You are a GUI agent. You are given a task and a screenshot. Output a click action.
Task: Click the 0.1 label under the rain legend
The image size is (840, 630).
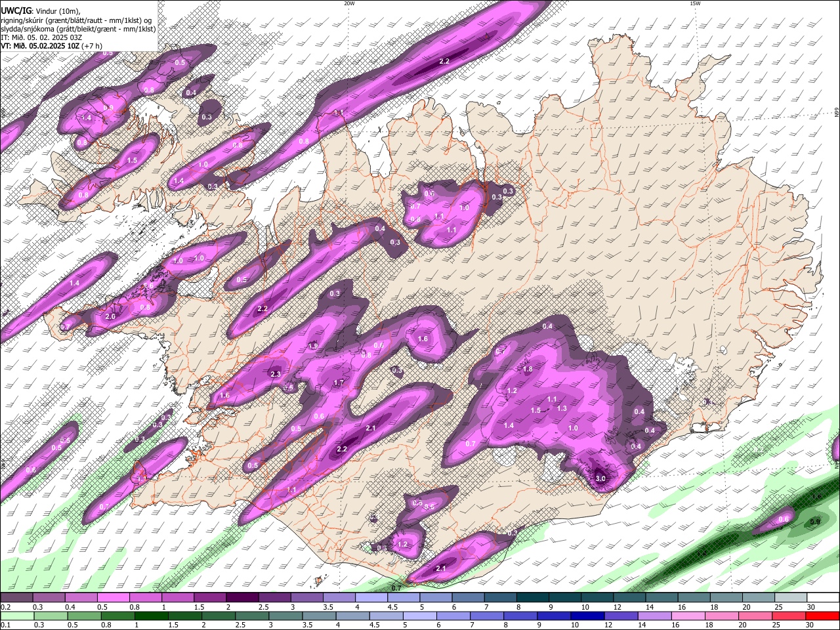point(5,625)
